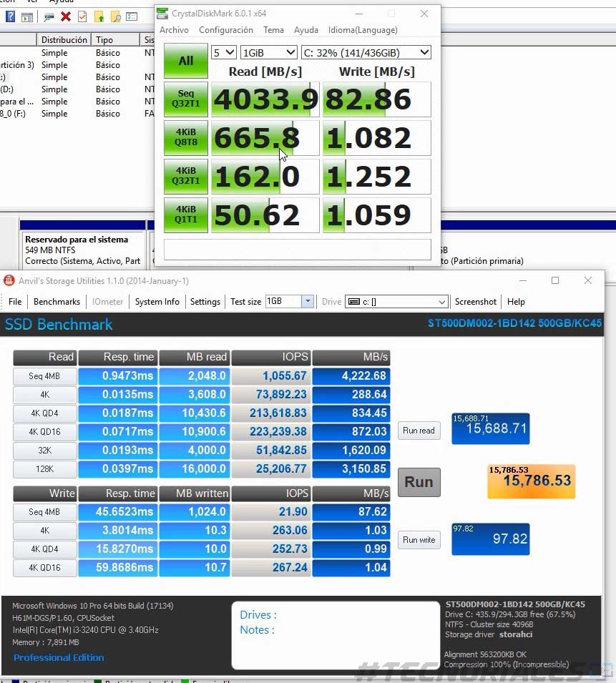Open the Archivo menu in CrystalDiskMark
616x683 pixels.
[174, 30]
